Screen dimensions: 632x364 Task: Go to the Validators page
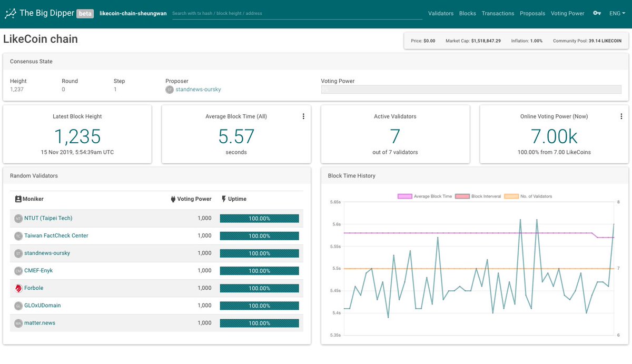441,13
